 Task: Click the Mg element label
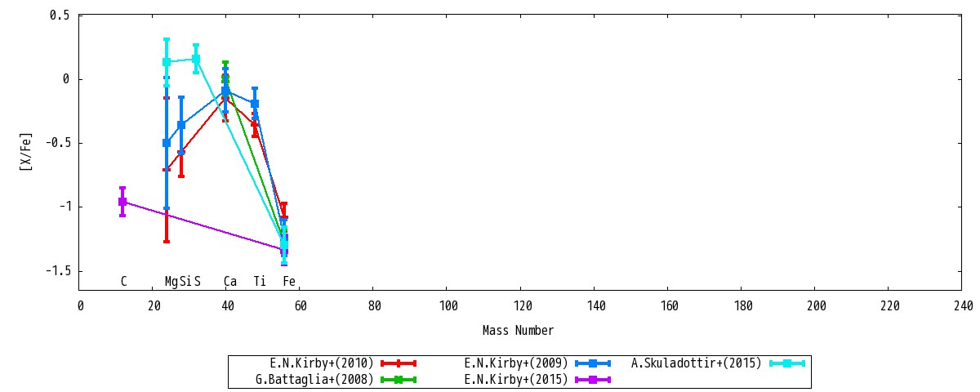(171, 282)
